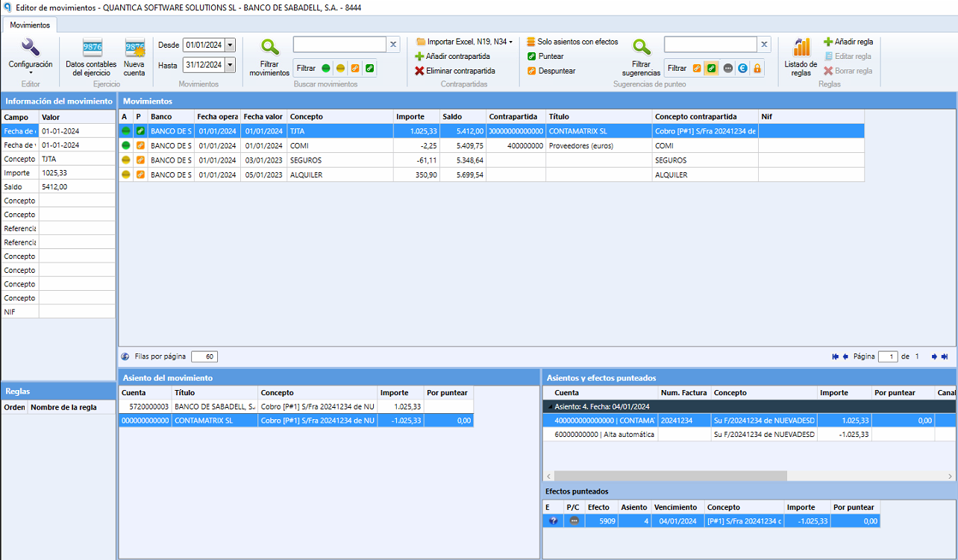958x560 pixels.
Task: Sort movimientos by the Concepto column header
Action: (x=340, y=116)
